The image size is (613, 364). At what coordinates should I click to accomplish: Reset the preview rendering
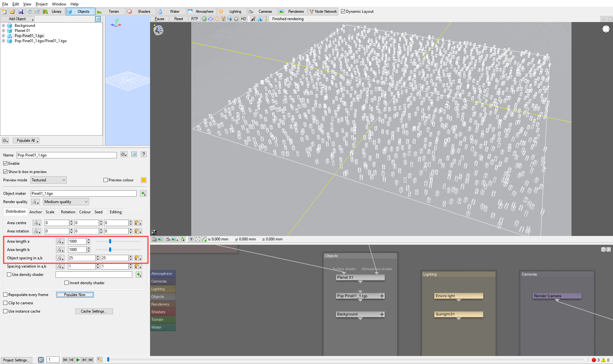(179, 19)
